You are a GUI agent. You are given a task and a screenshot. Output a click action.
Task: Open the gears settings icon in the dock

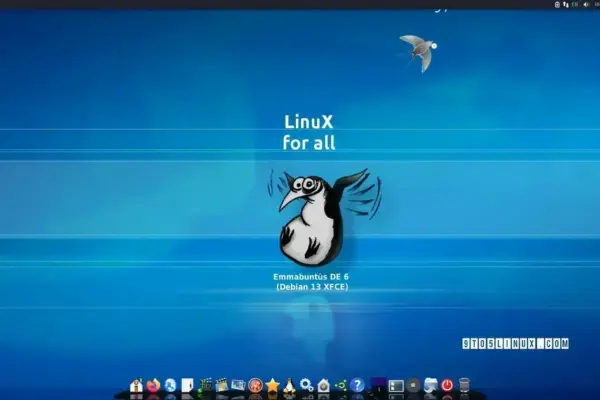pyautogui.click(x=306, y=385)
